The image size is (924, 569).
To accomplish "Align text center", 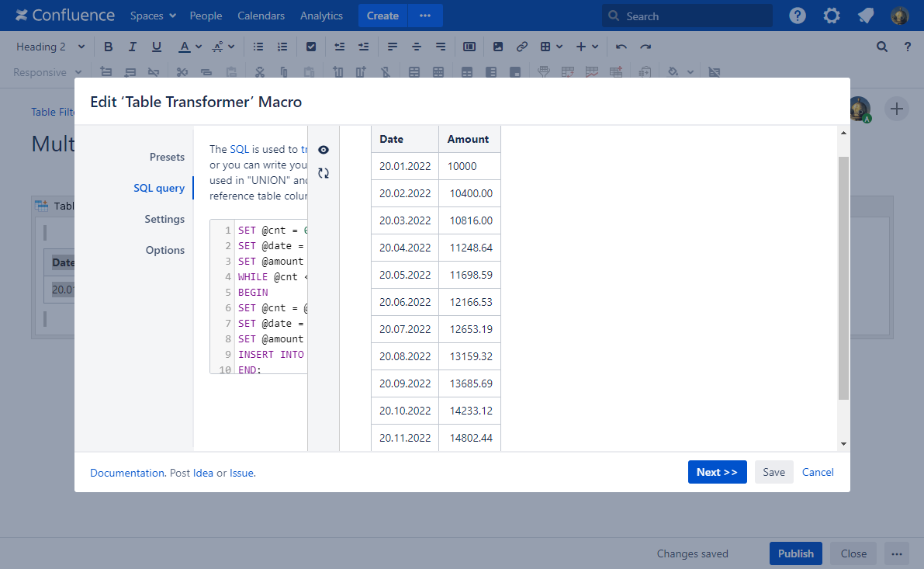I will coord(416,47).
